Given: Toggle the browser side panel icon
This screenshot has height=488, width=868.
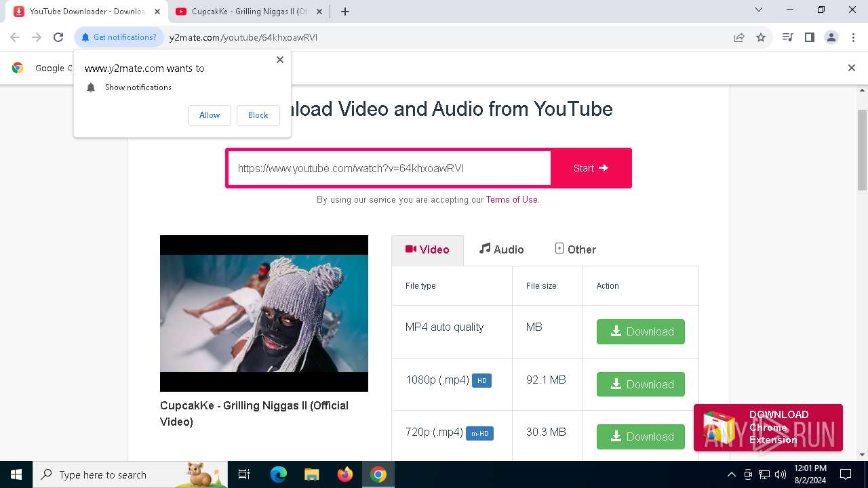Looking at the screenshot, I should (809, 37).
